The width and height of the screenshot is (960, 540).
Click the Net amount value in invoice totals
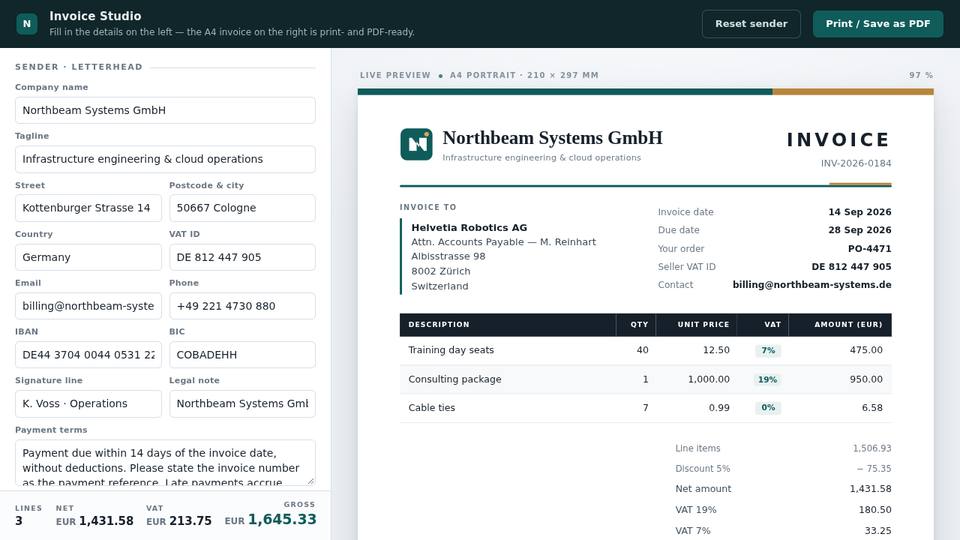click(871, 489)
